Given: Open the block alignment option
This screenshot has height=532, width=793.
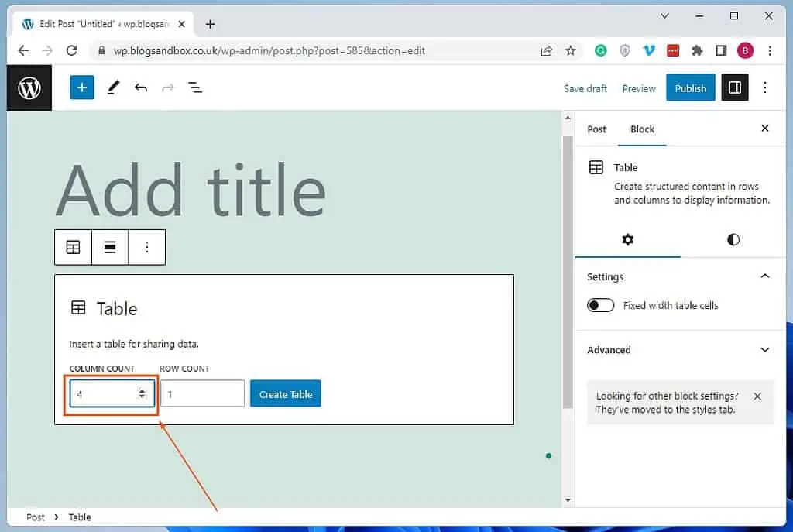Looking at the screenshot, I should tap(110, 247).
